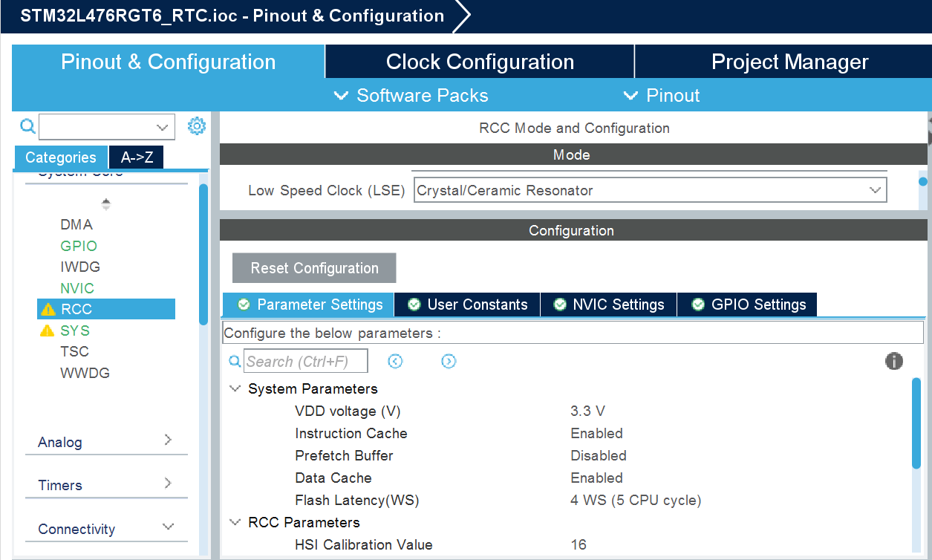Select GPIO in the category list
This screenshot has width=932, height=560.
coord(79,246)
